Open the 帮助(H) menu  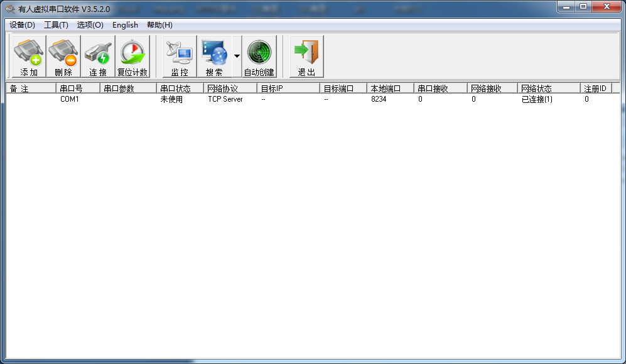point(159,24)
